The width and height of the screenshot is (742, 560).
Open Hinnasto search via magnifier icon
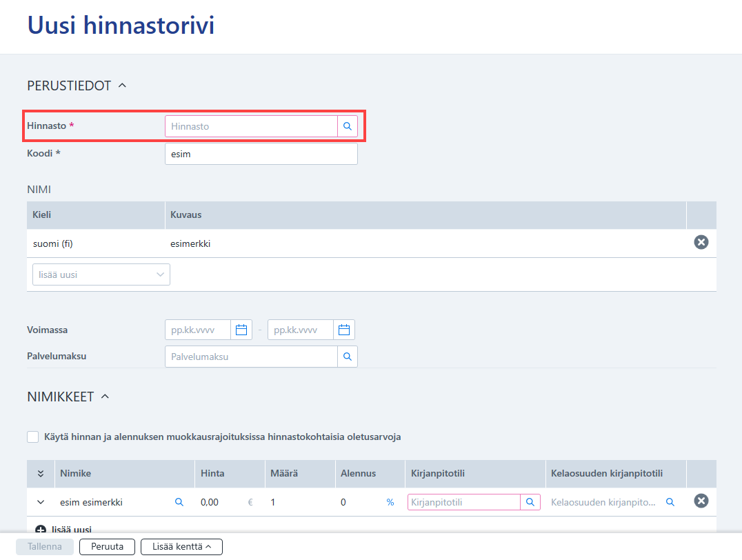point(348,126)
